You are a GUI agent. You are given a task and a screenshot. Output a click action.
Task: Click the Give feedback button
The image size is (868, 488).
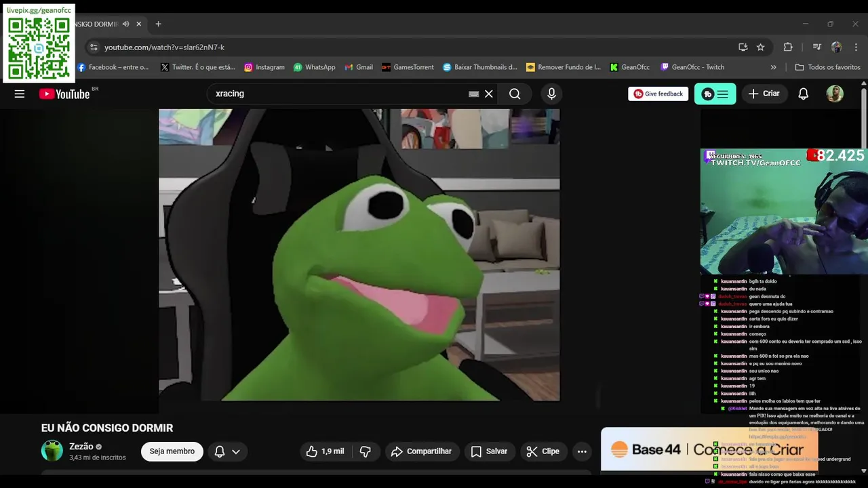pyautogui.click(x=658, y=94)
